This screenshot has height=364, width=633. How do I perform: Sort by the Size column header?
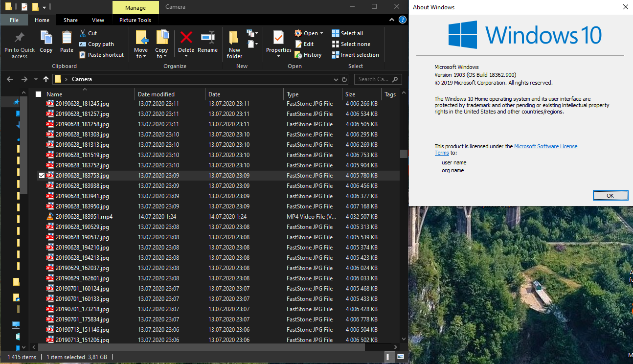362,94
